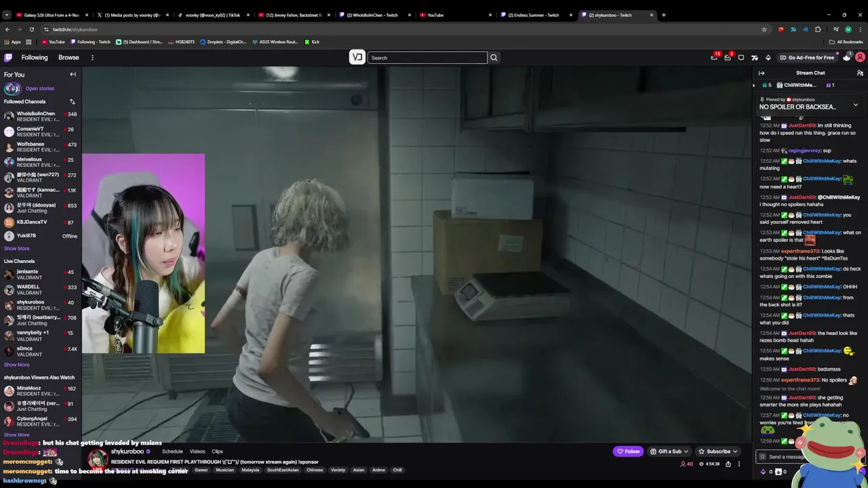Click the search magnifier button
868x488 pixels.
pos(494,58)
